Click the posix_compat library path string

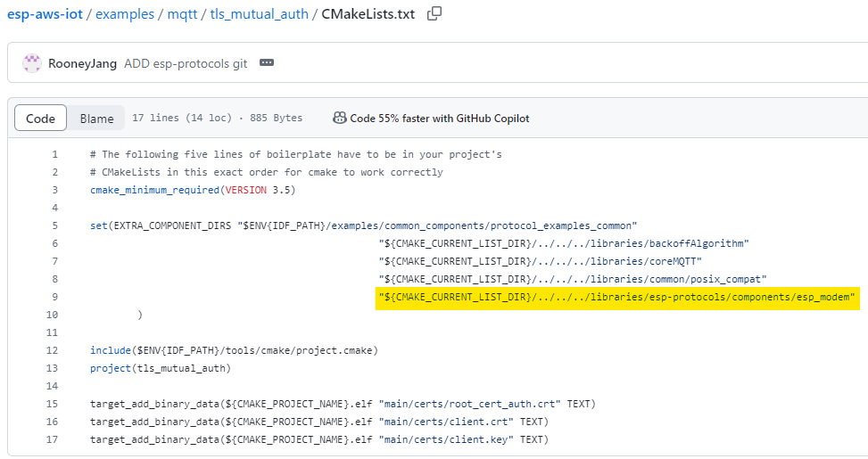click(573, 279)
